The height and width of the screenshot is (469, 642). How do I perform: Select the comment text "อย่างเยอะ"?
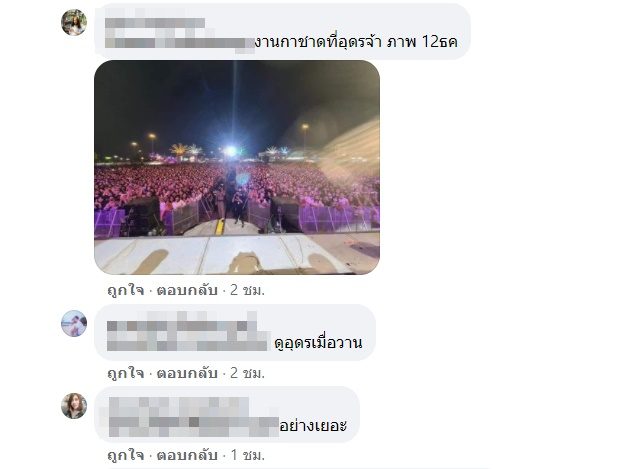(x=313, y=426)
